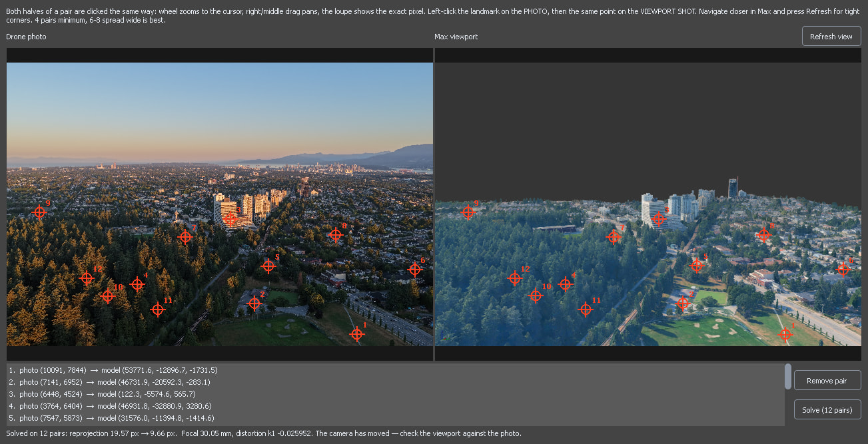The image size is (868, 444).
Task: Click the Refresh view button
Action: click(831, 37)
